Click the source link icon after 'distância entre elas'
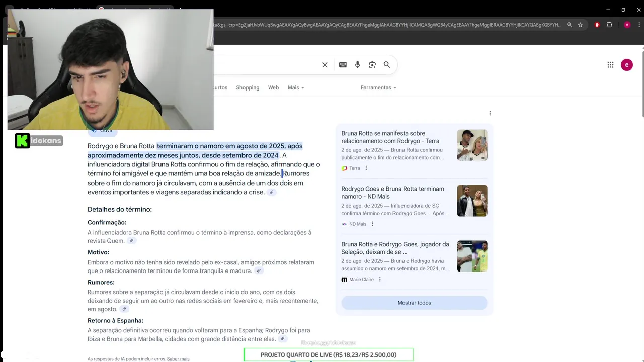The image size is (644, 362). [x=283, y=339]
